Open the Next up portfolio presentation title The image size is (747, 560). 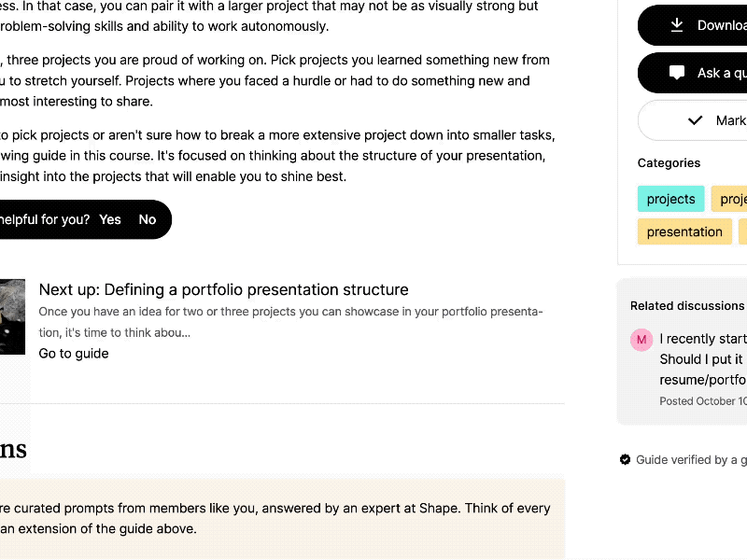(223, 289)
